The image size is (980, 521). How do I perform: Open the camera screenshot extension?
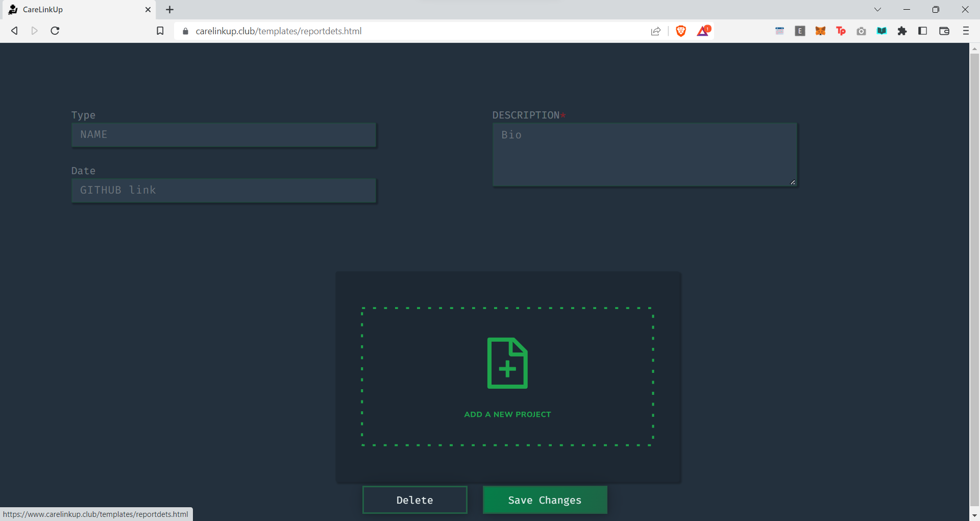point(862,31)
